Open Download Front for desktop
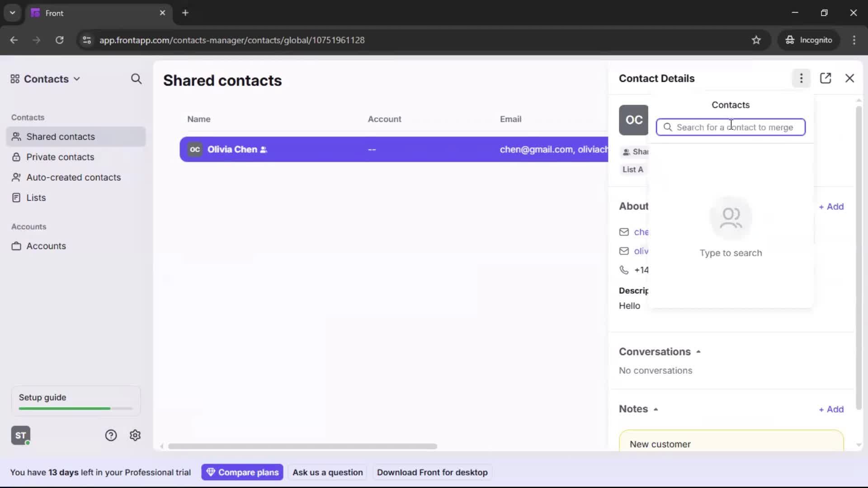The width and height of the screenshot is (868, 488). click(x=432, y=472)
